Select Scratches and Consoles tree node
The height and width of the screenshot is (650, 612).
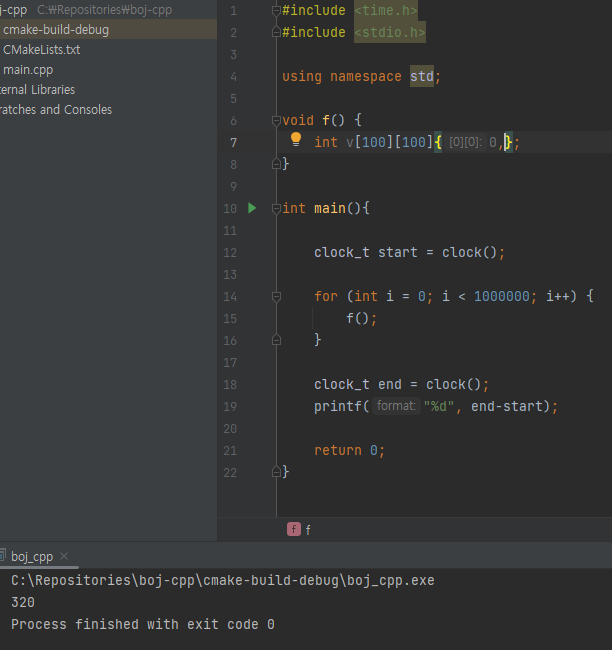coord(56,109)
